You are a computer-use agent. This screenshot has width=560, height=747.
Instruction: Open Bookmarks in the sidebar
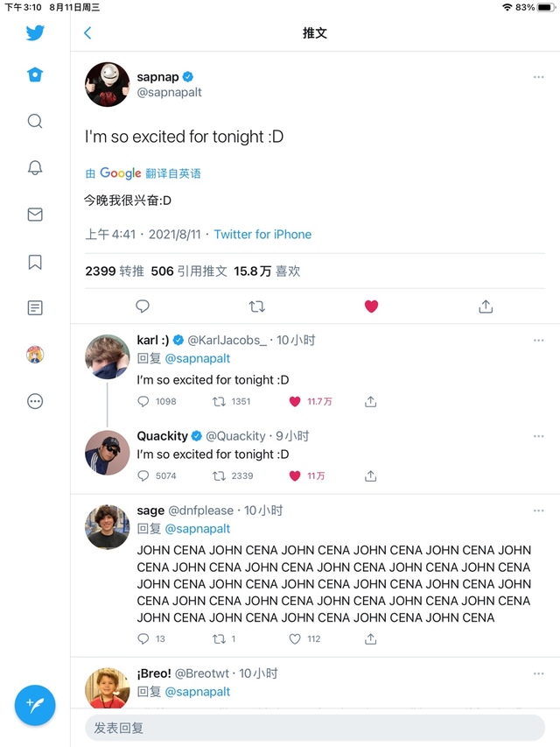35,262
